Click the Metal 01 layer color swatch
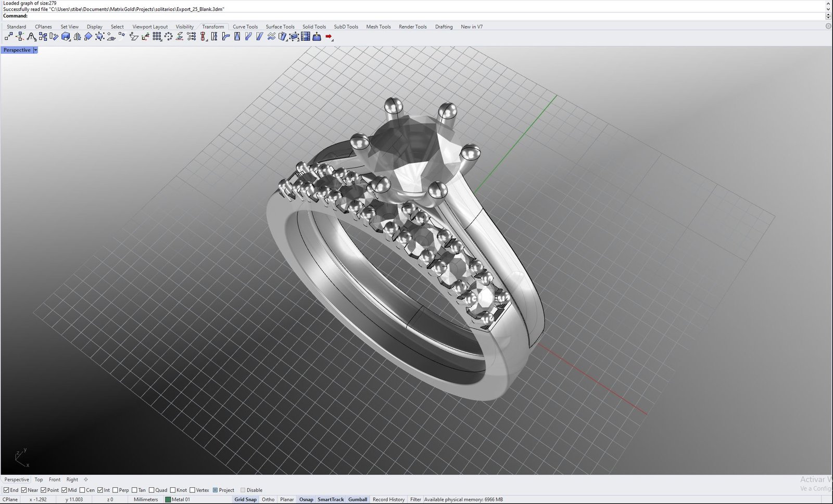The image size is (833, 504). [x=167, y=499]
